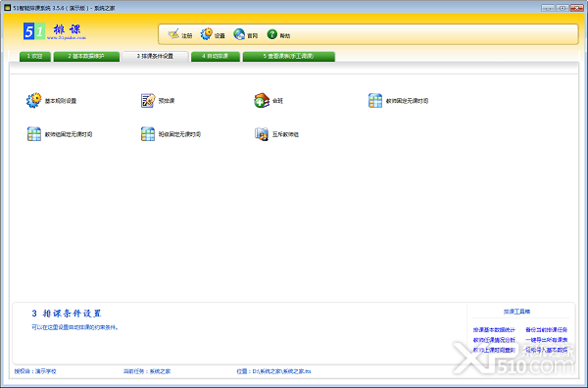Click the green 帮助 help question icon
588x388 pixels.
click(x=271, y=34)
